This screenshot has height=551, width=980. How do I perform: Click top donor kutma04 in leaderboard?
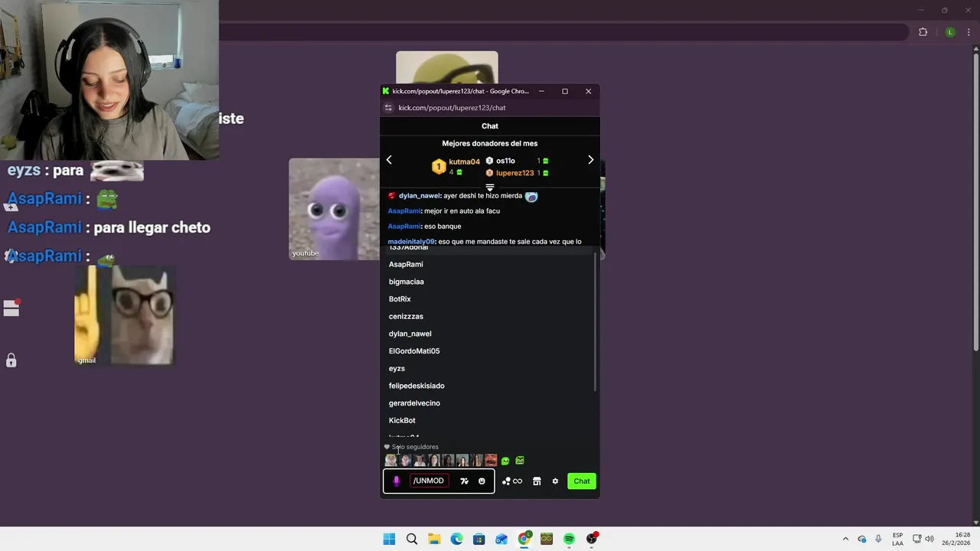464,161
